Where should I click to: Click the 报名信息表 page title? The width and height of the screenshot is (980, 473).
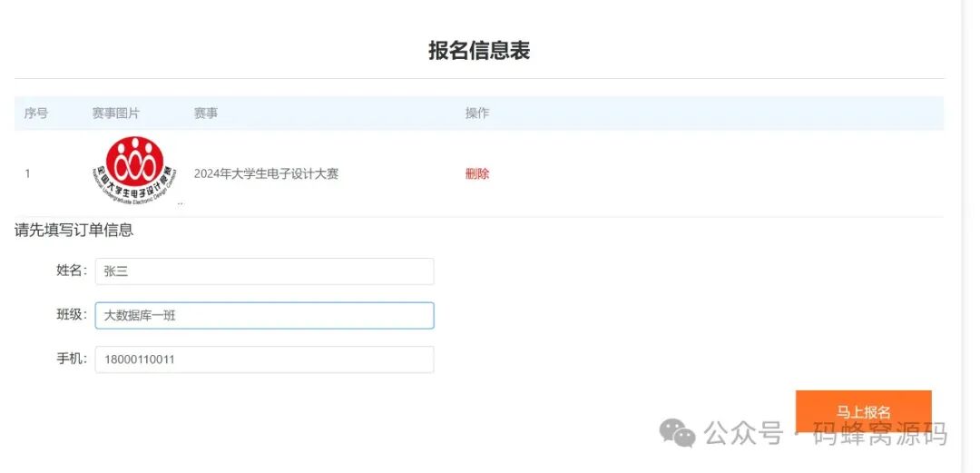click(479, 51)
